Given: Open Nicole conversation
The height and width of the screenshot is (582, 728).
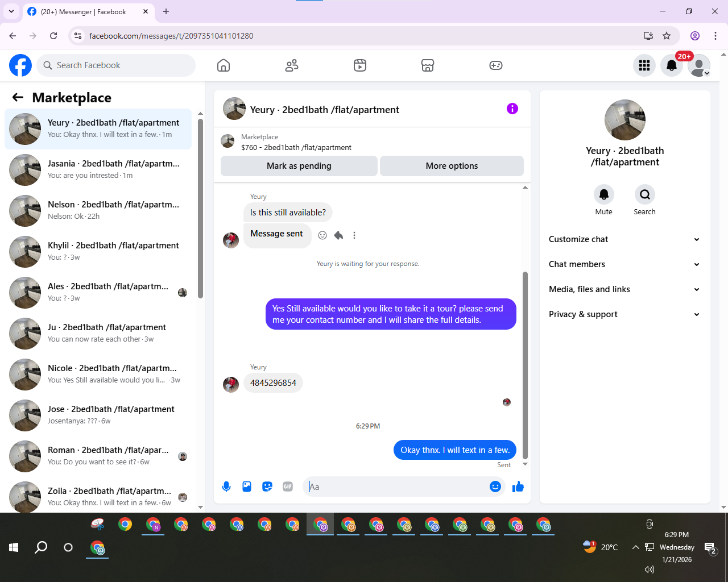Looking at the screenshot, I should pyautogui.click(x=98, y=375).
